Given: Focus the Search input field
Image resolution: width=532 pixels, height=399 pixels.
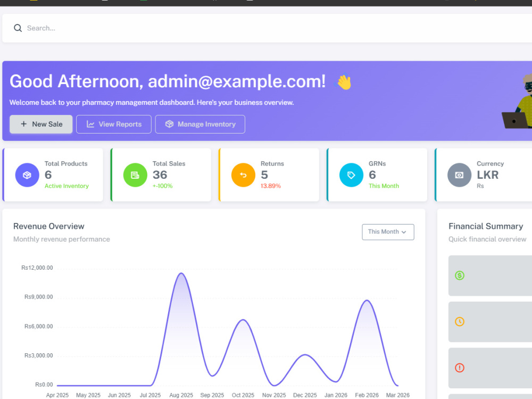Looking at the screenshot, I should click(x=271, y=28).
